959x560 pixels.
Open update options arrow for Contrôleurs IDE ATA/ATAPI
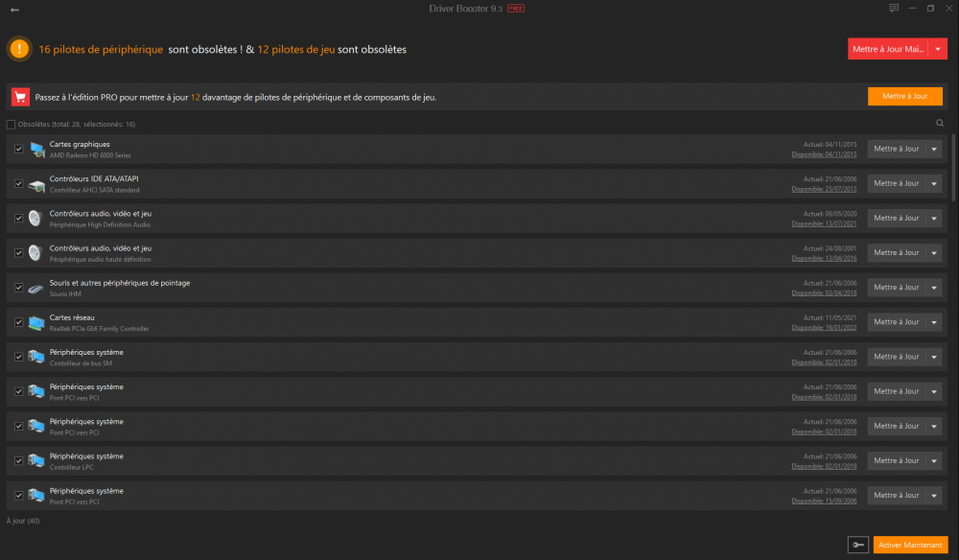pos(934,183)
